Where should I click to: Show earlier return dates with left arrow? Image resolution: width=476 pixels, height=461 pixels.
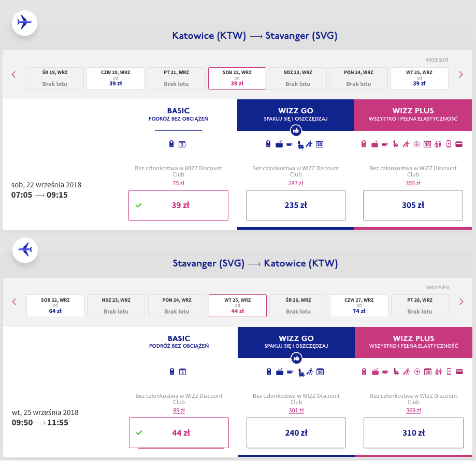point(14,302)
